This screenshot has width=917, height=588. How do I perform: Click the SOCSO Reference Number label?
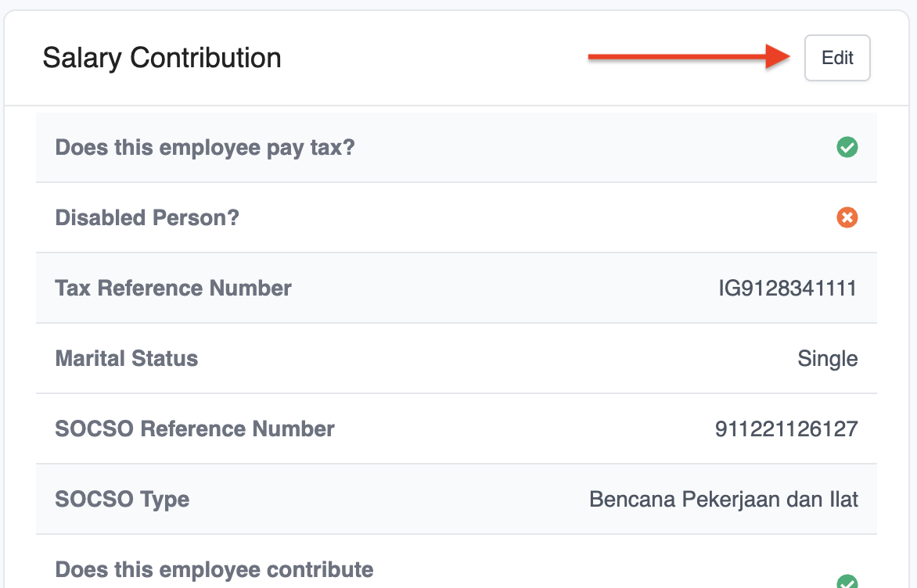(195, 428)
